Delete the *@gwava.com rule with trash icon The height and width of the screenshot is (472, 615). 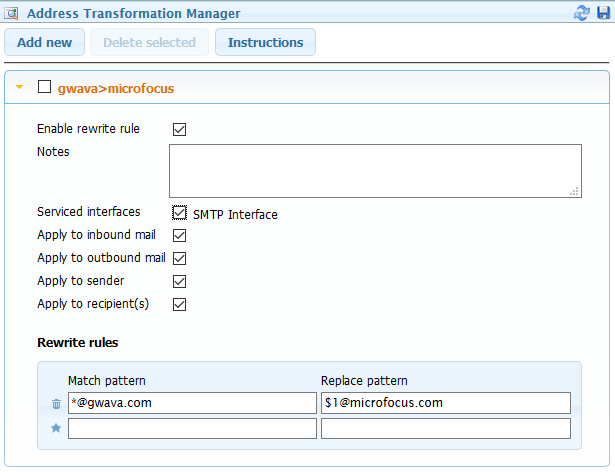[56, 404]
